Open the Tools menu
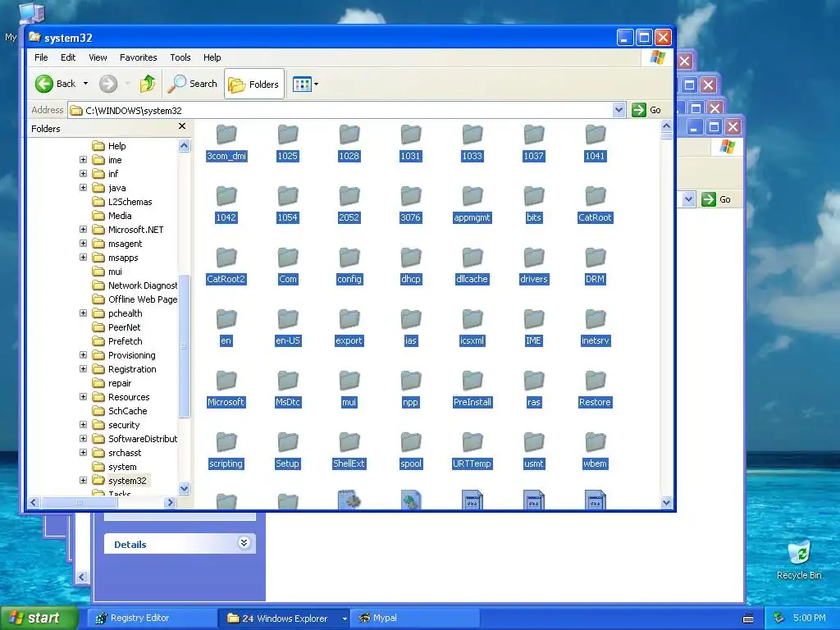The image size is (840, 630). pyautogui.click(x=180, y=57)
